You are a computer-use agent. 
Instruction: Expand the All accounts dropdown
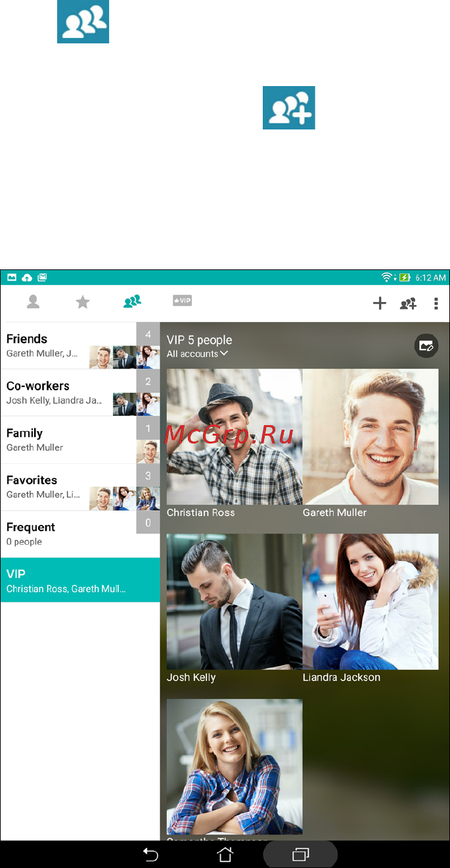point(197,354)
